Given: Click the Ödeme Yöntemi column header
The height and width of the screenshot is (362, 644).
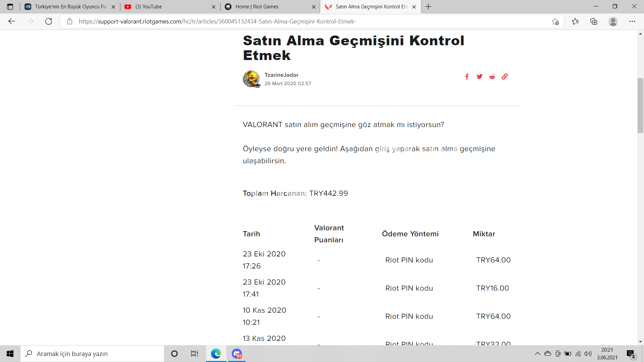Looking at the screenshot, I should pyautogui.click(x=410, y=234).
